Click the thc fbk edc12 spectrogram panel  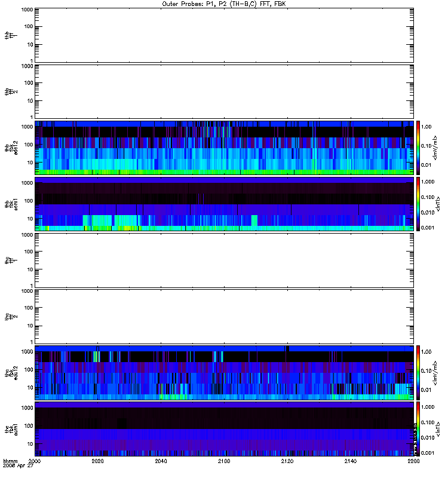[x=224, y=373]
